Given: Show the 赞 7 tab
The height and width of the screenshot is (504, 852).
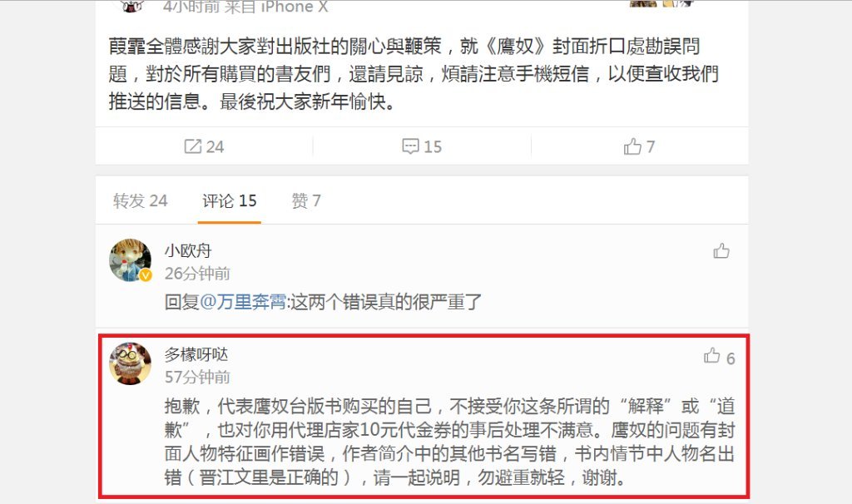Looking at the screenshot, I should click(306, 201).
